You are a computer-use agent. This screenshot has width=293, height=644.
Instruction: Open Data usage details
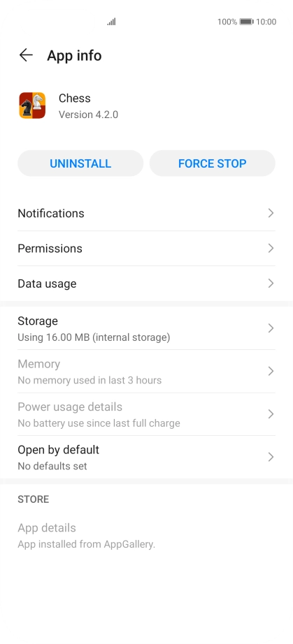point(146,284)
